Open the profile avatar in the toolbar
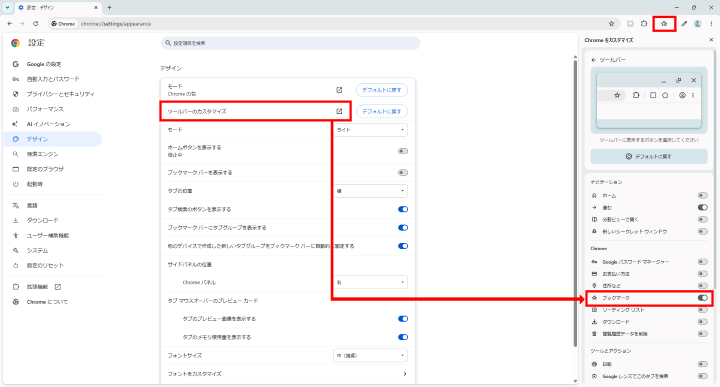This screenshot has height=387, width=720. [698, 23]
